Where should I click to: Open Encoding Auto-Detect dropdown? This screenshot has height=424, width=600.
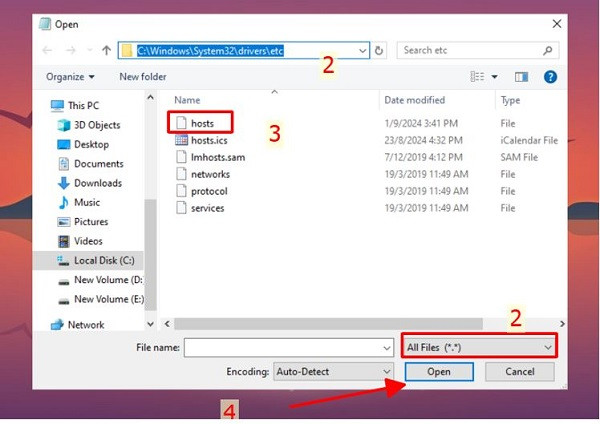333,372
